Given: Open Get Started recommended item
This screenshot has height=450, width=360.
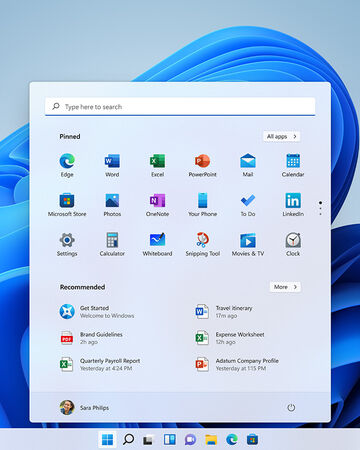Looking at the screenshot, I should click(x=97, y=312).
